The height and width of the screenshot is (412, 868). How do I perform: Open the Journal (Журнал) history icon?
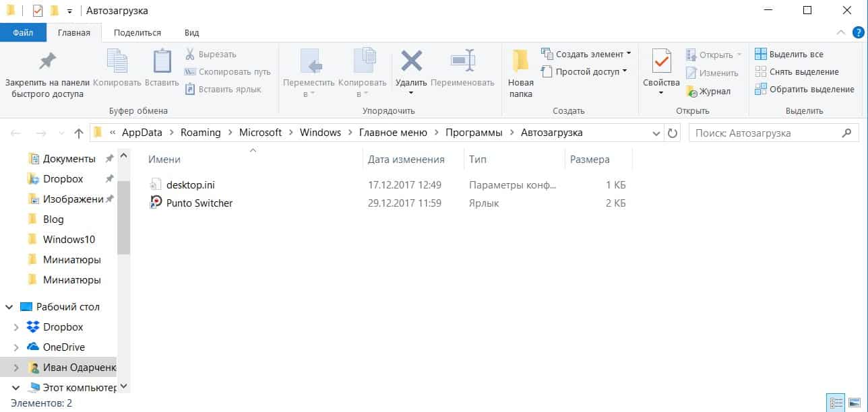click(x=691, y=91)
